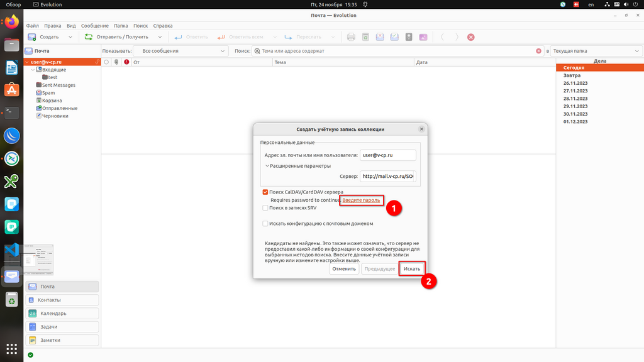644x362 pixels.
Task: Click the Введите пароль link
Action: [361, 200]
